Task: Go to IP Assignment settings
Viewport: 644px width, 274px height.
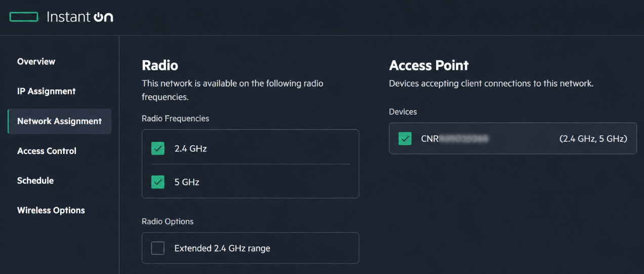Action: pyautogui.click(x=46, y=91)
